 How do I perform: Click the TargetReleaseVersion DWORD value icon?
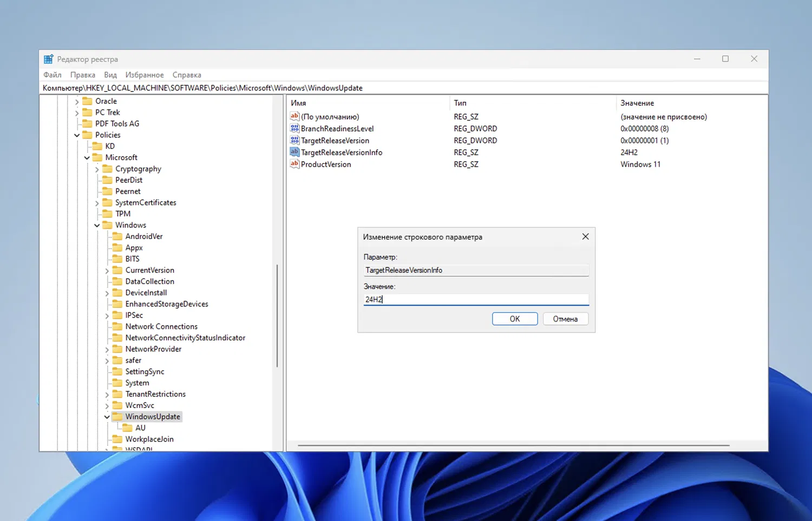294,140
